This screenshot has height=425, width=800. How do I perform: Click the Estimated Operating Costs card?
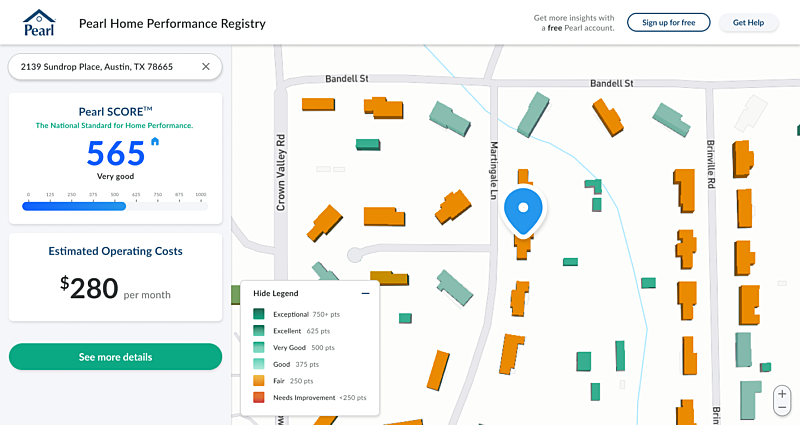point(115,277)
